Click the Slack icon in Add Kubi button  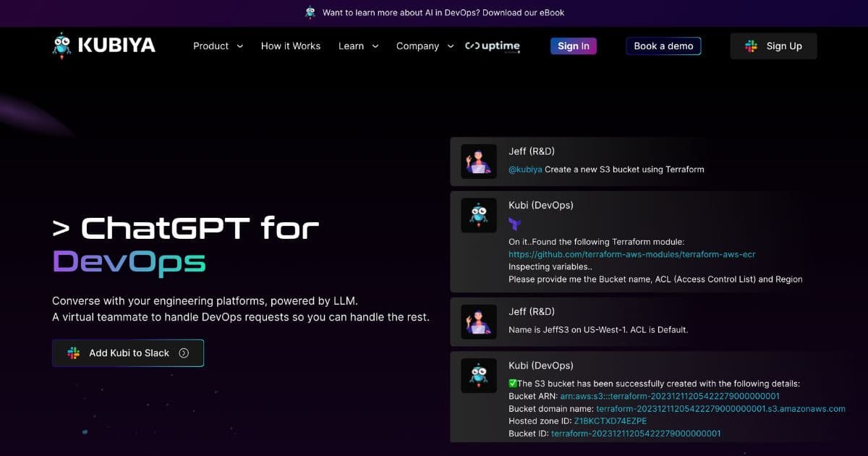point(73,353)
